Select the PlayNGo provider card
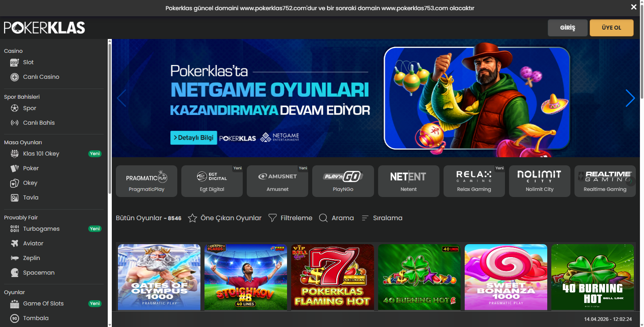 click(x=343, y=181)
